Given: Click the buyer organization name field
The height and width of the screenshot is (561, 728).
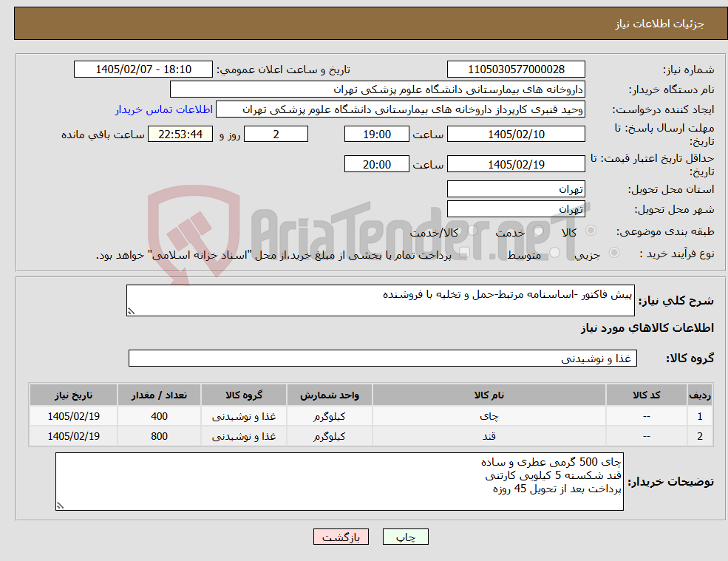Looking at the screenshot, I should (x=377, y=89).
